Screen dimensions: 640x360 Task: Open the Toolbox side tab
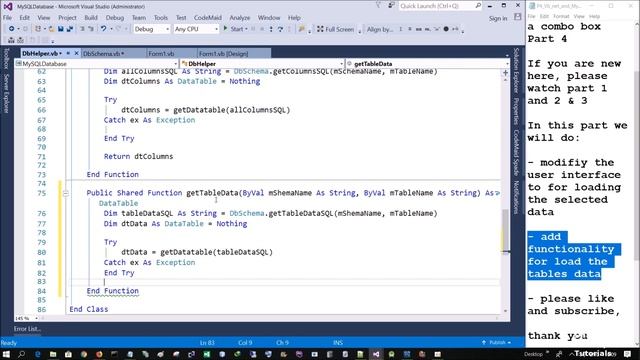(x=6, y=58)
